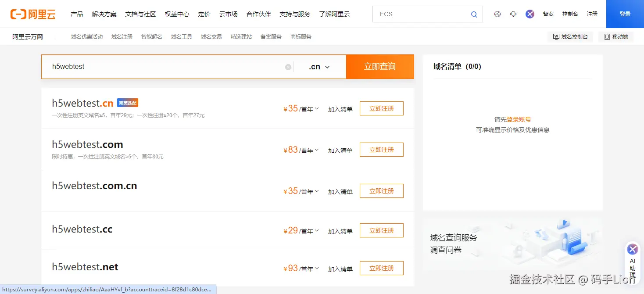Expand price options for h5webtest.cc
644x294 pixels.
point(317,230)
